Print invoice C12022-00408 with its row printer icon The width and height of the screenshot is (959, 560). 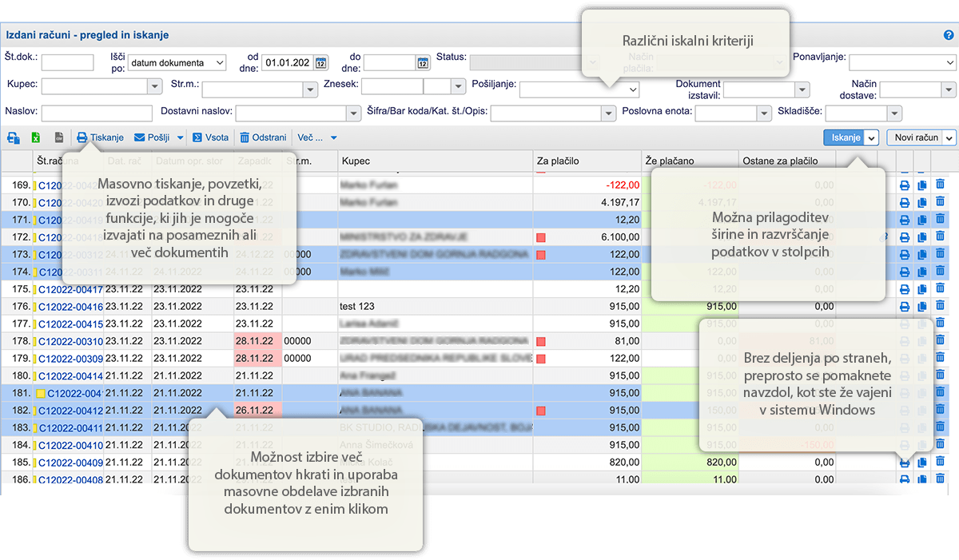click(x=904, y=479)
